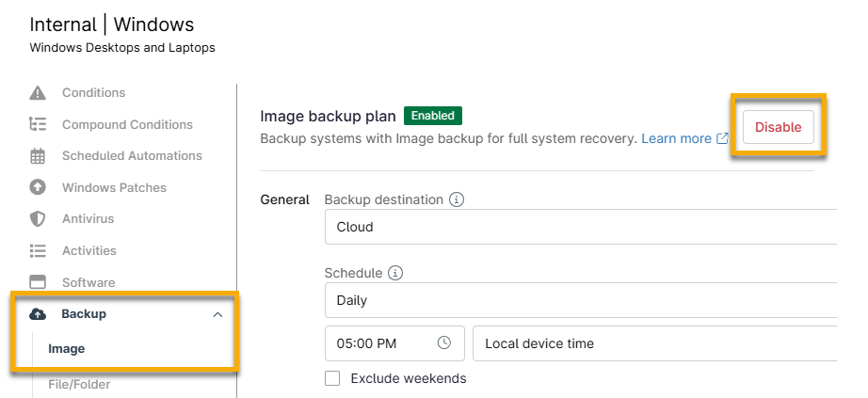Image resolution: width=868 pixels, height=398 pixels.
Task: Click the Conditions warning triangle icon
Action: [38, 93]
